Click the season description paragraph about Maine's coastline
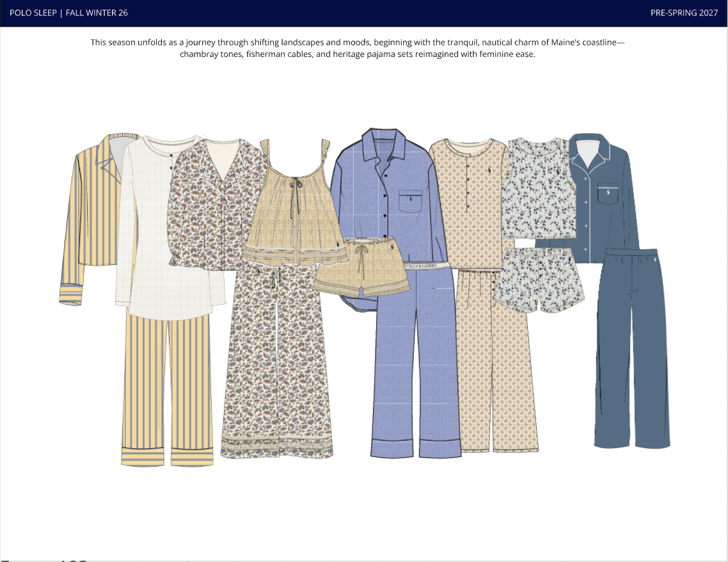 pyautogui.click(x=358, y=48)
